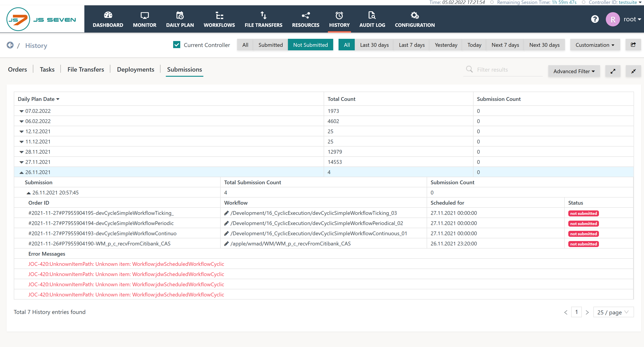Open the File Transfers arrows icon
This screenshot has height=347, width=644.
tap(263, 15)
